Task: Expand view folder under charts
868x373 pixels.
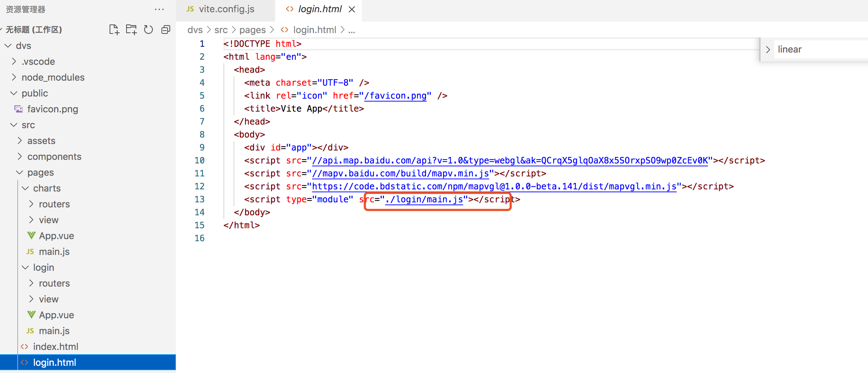Action: 31,220
